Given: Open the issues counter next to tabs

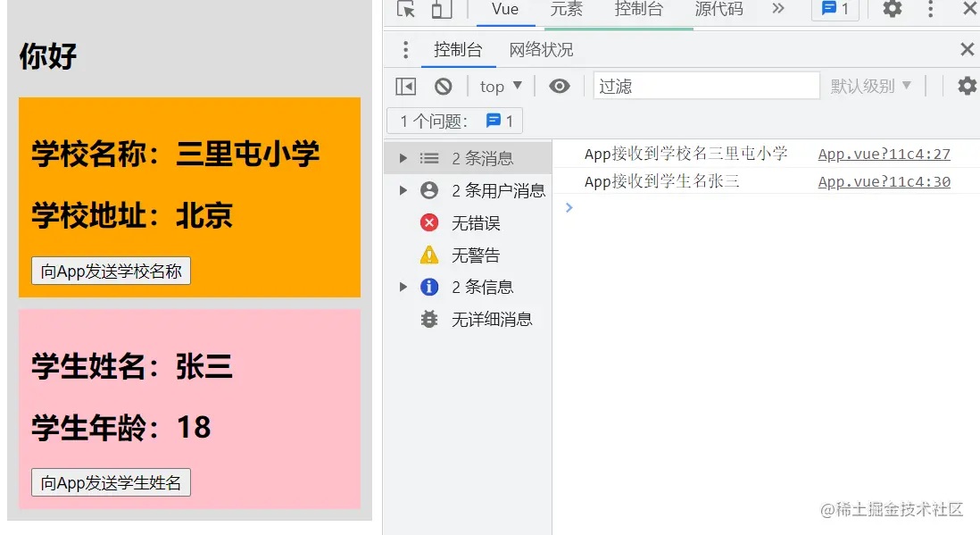Looking at the screenshot, I should [x=835, y=10].
